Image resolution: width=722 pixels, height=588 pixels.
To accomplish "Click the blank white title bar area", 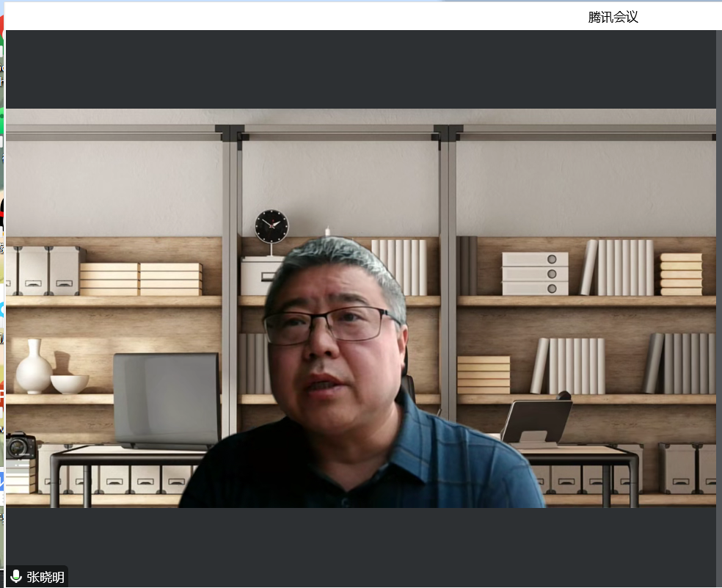I will point(293,16).
